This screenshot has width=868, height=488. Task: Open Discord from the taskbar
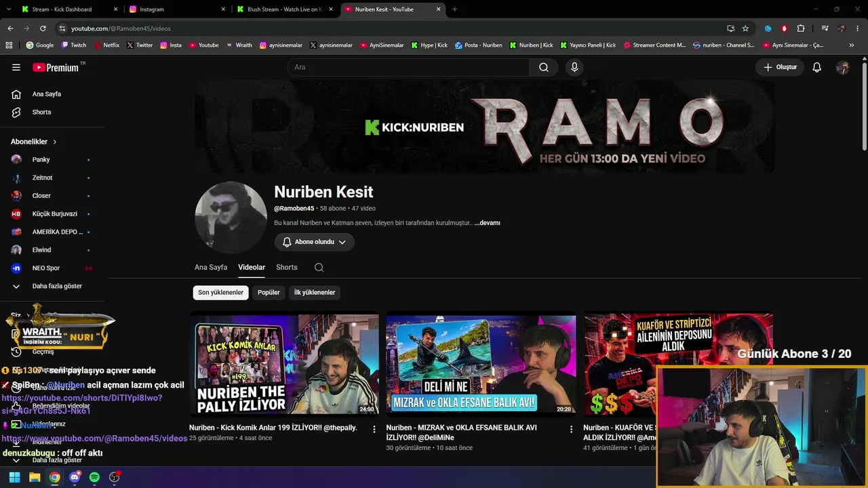coord(75,477)
